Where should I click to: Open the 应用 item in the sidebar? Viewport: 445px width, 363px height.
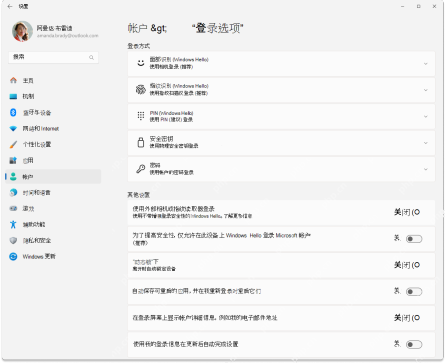click(53, 160)
